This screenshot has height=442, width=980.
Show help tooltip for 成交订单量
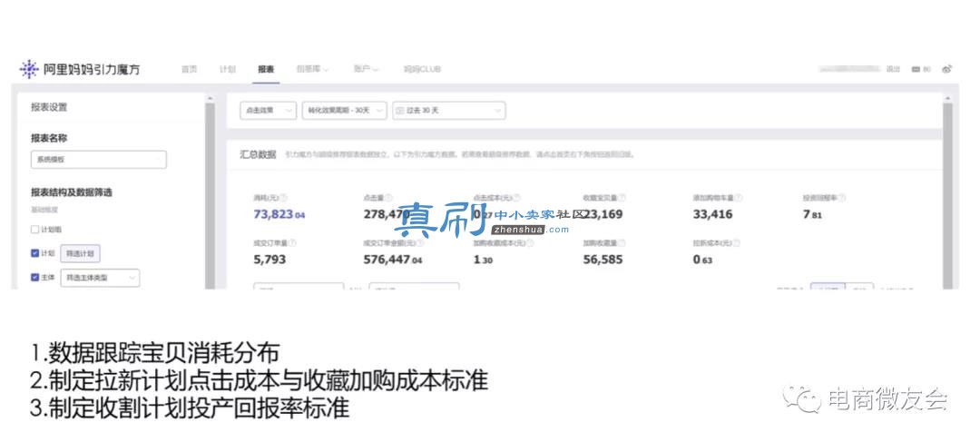pos(292,242)
